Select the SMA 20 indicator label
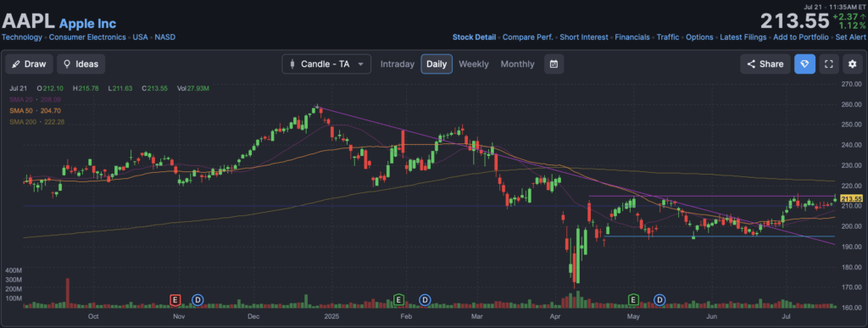This screenshot has width=868, height=328. [x=35, y=99]
